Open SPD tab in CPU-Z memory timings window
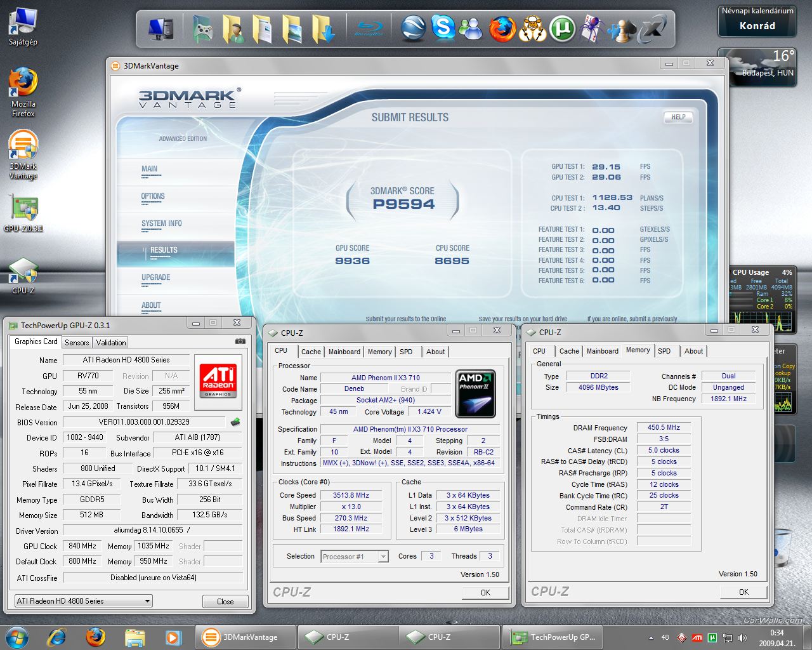This screenshot has height=650, width=812. pyautogui.click(x=664, y=351)
